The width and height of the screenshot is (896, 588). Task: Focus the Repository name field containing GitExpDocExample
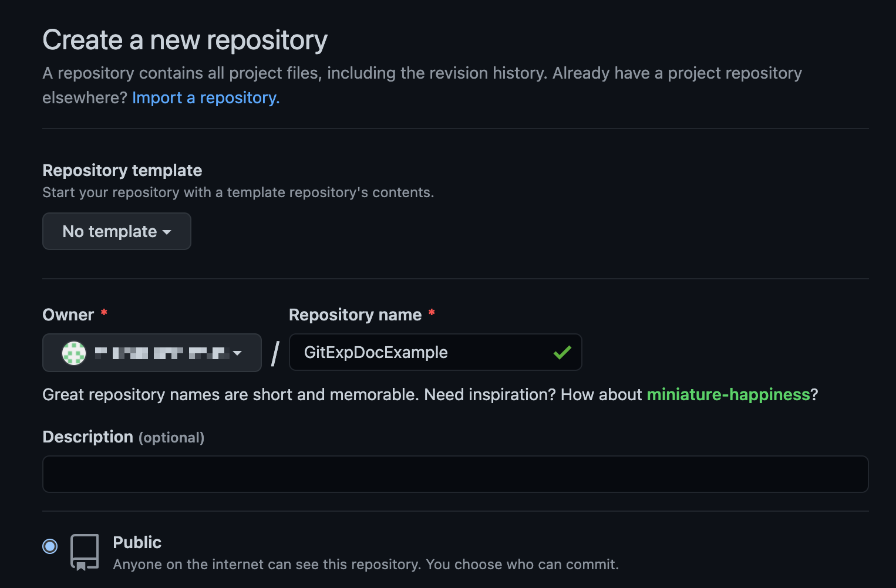[435, 352]
